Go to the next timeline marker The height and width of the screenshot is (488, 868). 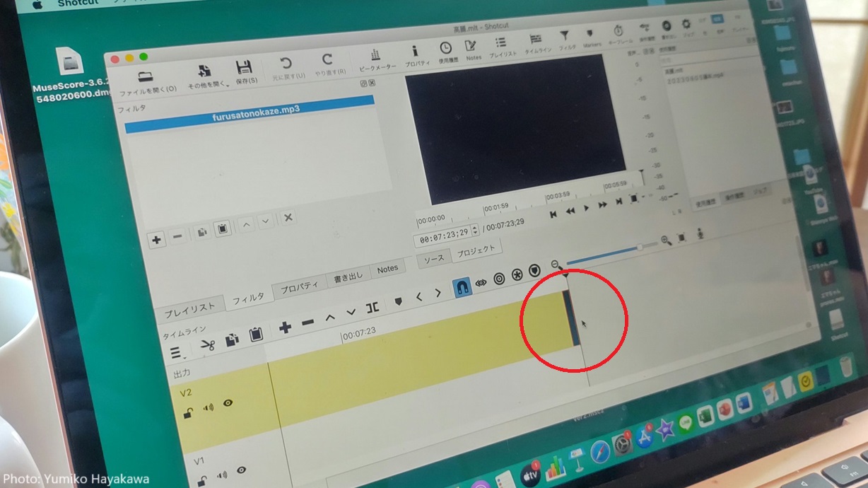438,294
